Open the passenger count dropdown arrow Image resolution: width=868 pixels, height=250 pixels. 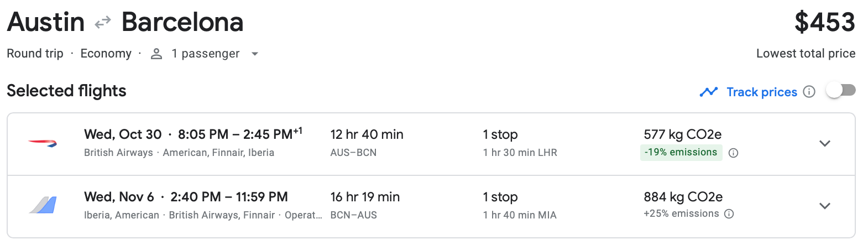click(254, 54)
